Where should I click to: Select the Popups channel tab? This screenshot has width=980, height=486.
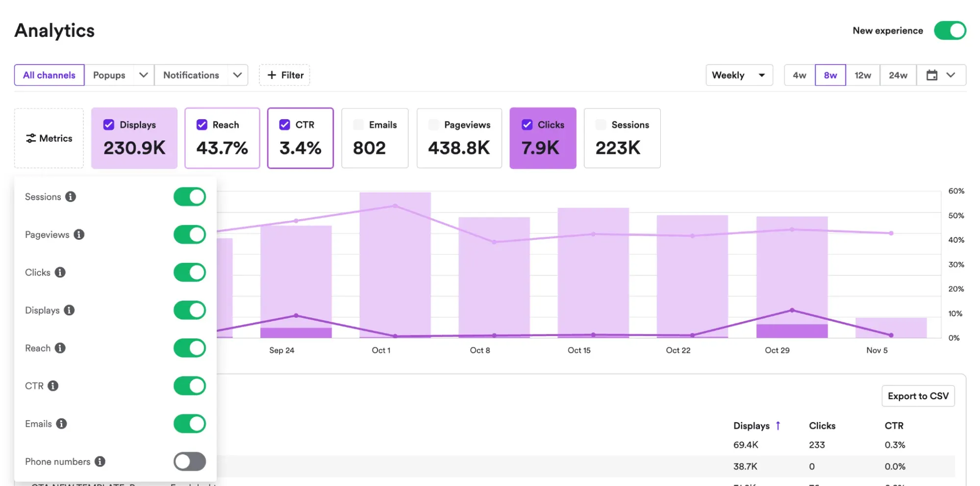coord(109,75)
